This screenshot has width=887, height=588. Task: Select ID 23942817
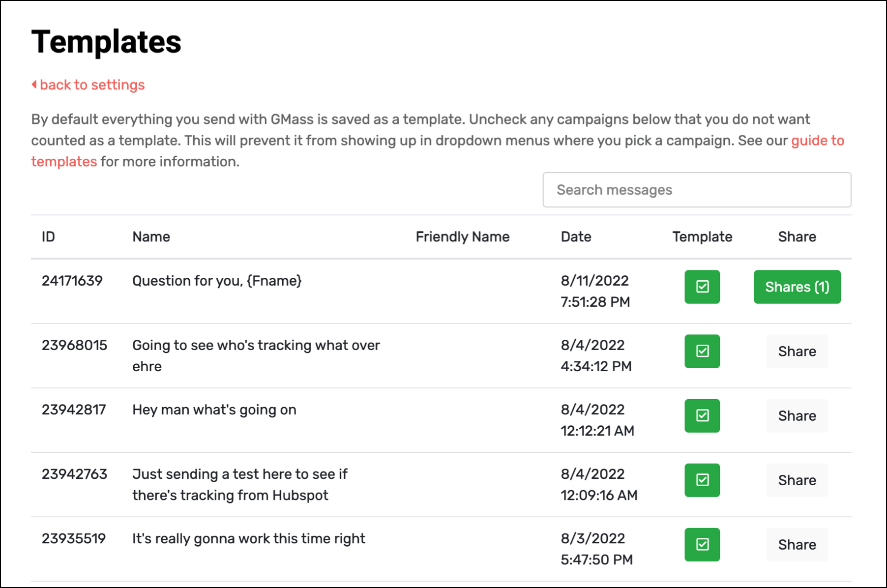[x=74, y=410]
